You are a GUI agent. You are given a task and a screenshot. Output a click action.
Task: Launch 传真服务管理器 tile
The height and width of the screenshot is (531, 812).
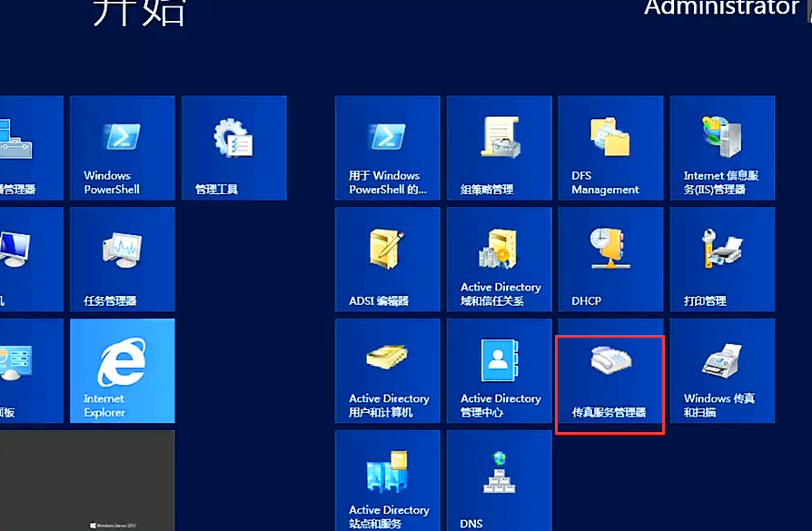[x=610, y=370]
